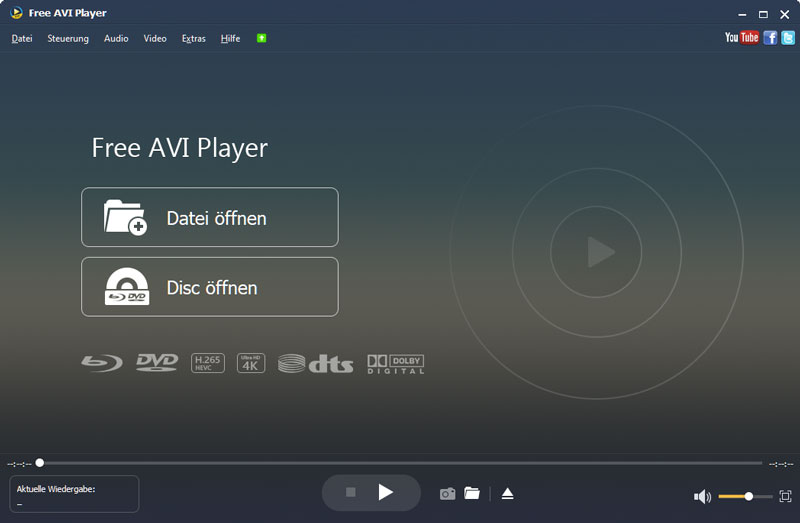Open the Facebook page icon

coord(770,38)
